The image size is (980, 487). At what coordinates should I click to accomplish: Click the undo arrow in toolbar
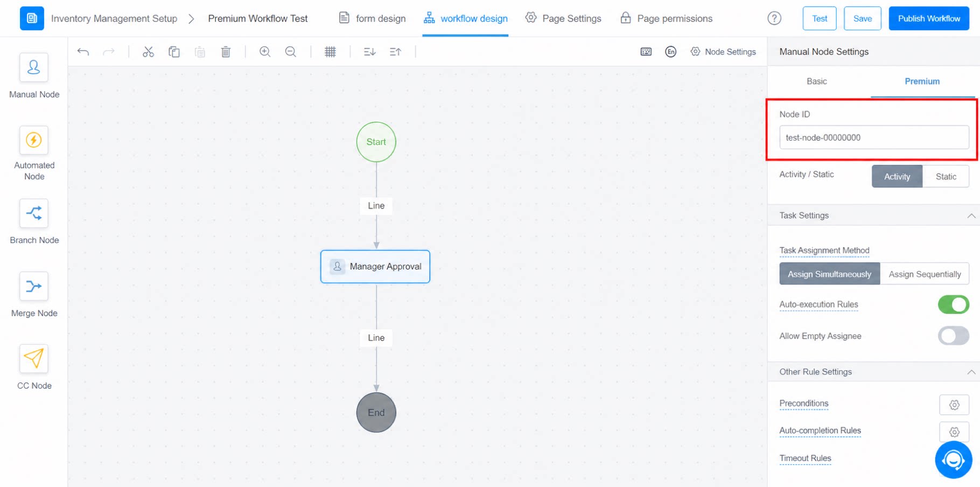(83, 52)
